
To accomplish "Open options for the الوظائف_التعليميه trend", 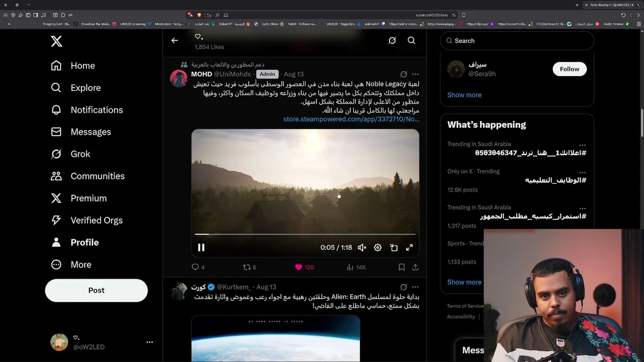I will (x=582, y=172).
